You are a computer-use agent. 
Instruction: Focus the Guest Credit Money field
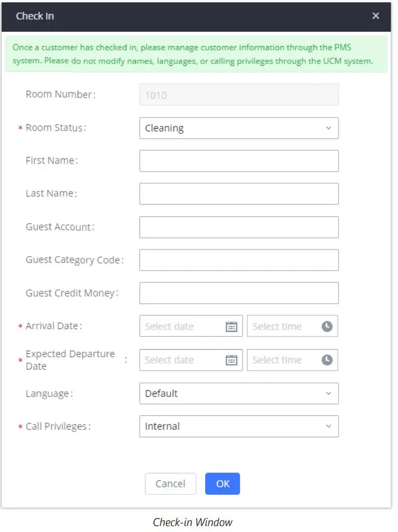[x=239, y=293]
